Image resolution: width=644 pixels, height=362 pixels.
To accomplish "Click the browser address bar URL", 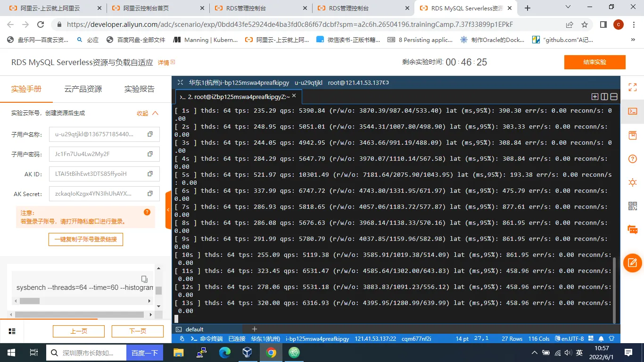I will point(290,25).
